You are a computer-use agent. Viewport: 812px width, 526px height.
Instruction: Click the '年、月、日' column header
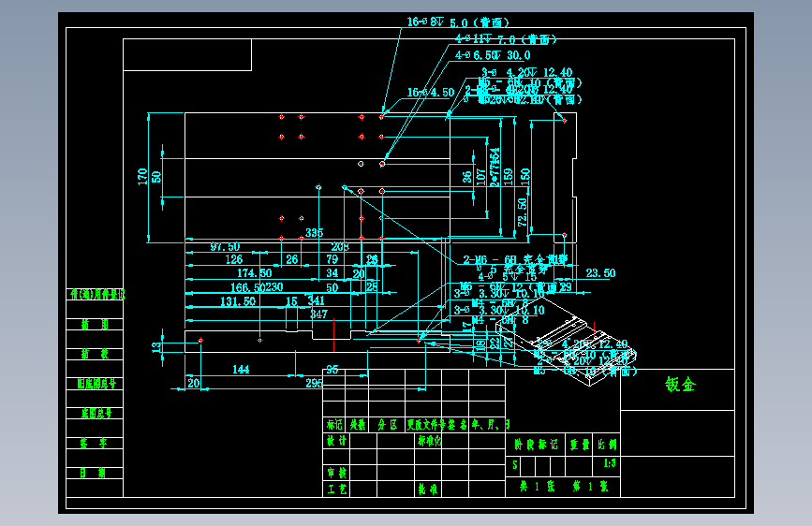pos(491,425)
